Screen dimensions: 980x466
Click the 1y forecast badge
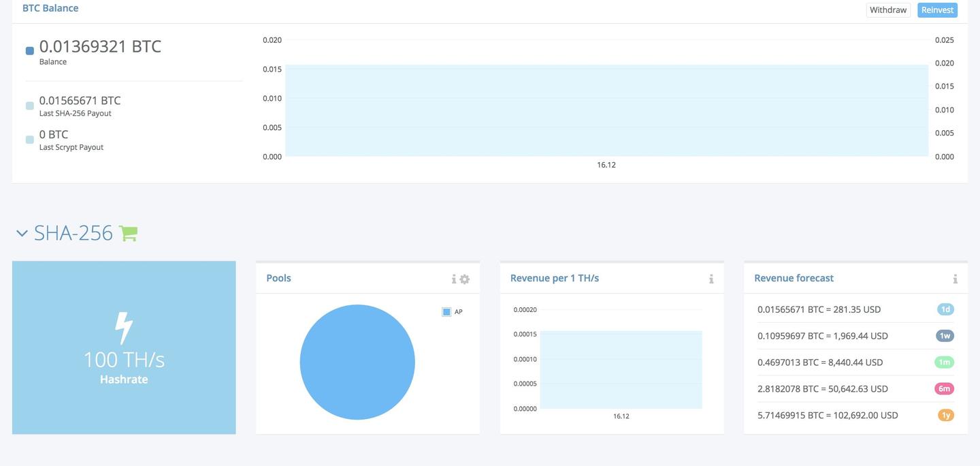pos(945,415)
